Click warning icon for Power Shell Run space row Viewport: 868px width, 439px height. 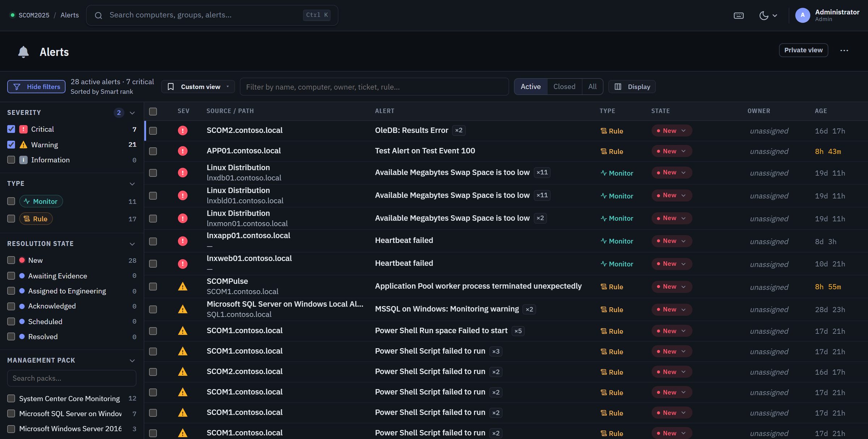click(x=183, y=331)
